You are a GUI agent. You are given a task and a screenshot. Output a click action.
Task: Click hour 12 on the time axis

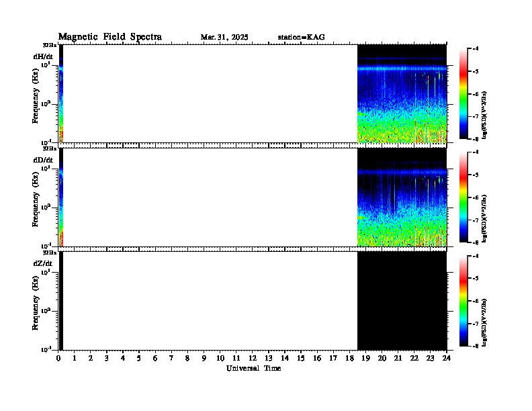click(253, 359)
